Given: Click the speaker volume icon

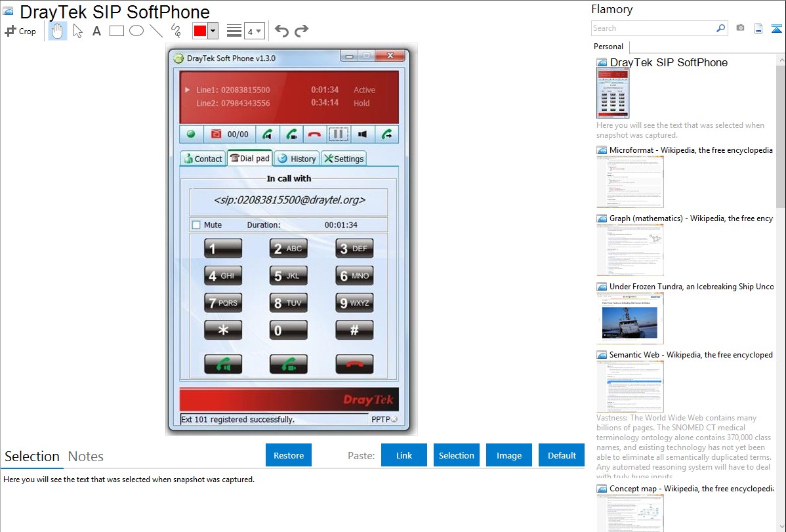Looking at the screenshot, I should 362,134.
